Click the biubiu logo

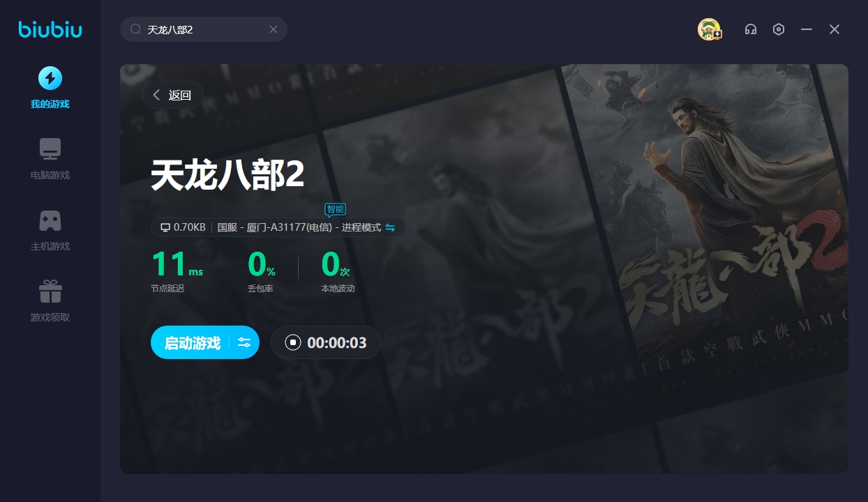(50, 29)
